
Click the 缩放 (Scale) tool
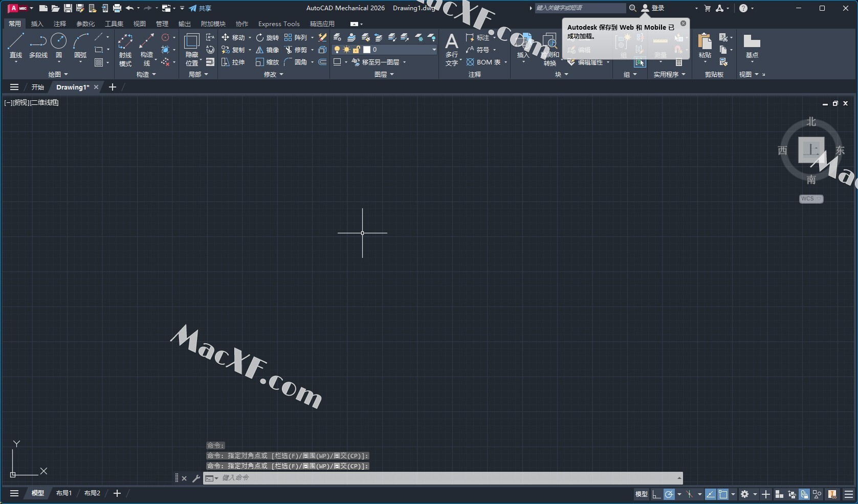pos(268,62)
